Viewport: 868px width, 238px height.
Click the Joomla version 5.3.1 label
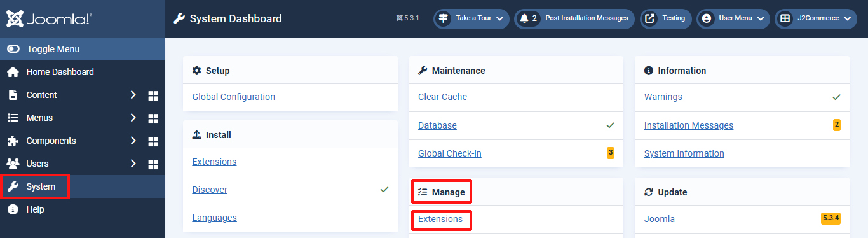click(x=407, y=18)
